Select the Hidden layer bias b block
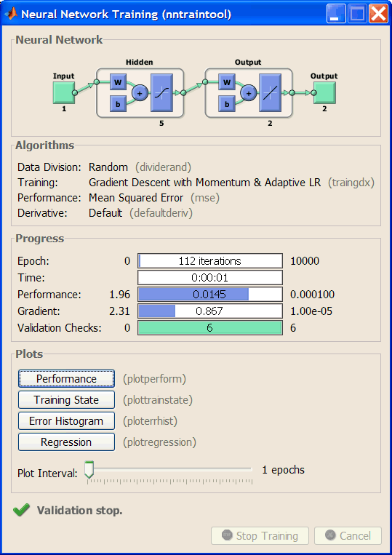Screen dimensions: 392x555 [118, 104]
